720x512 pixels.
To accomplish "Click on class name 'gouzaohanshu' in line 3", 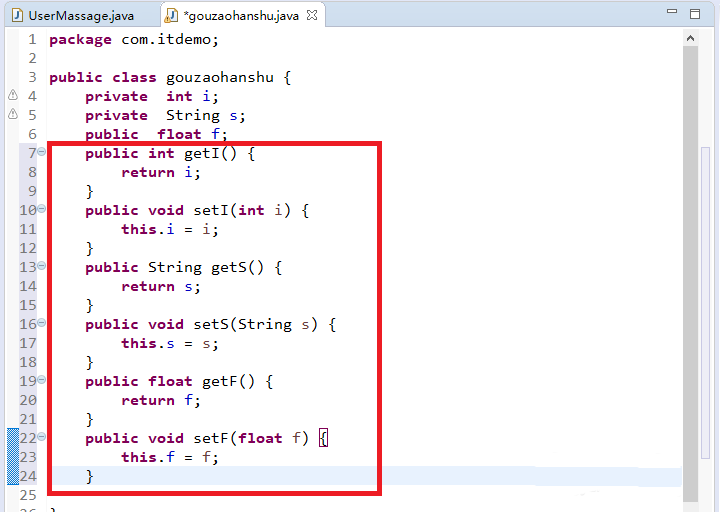I will [219, 77].
